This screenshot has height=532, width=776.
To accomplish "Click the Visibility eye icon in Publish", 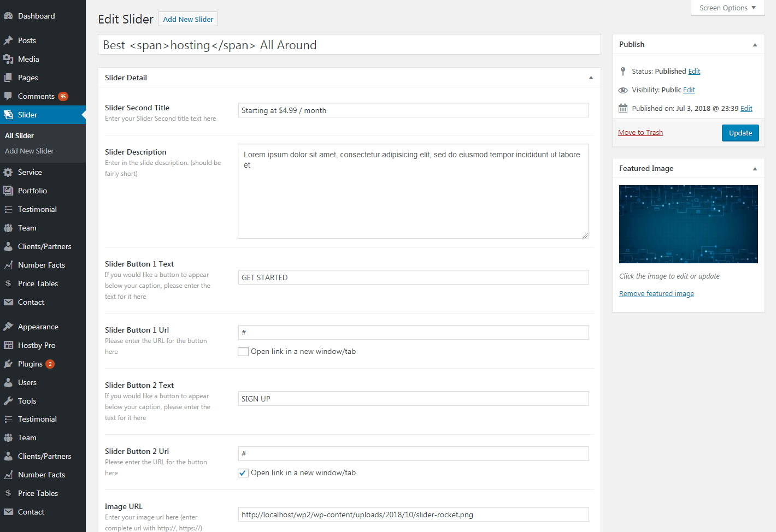I will click(x=623, y=90).
